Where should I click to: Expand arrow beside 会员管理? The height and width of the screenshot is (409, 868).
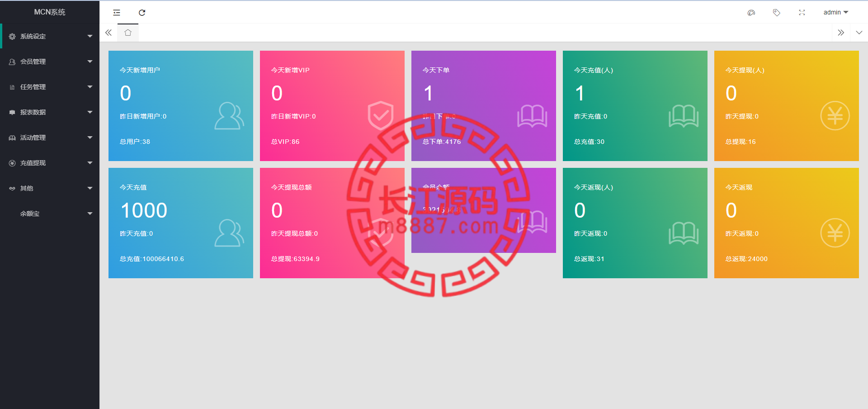90,62
